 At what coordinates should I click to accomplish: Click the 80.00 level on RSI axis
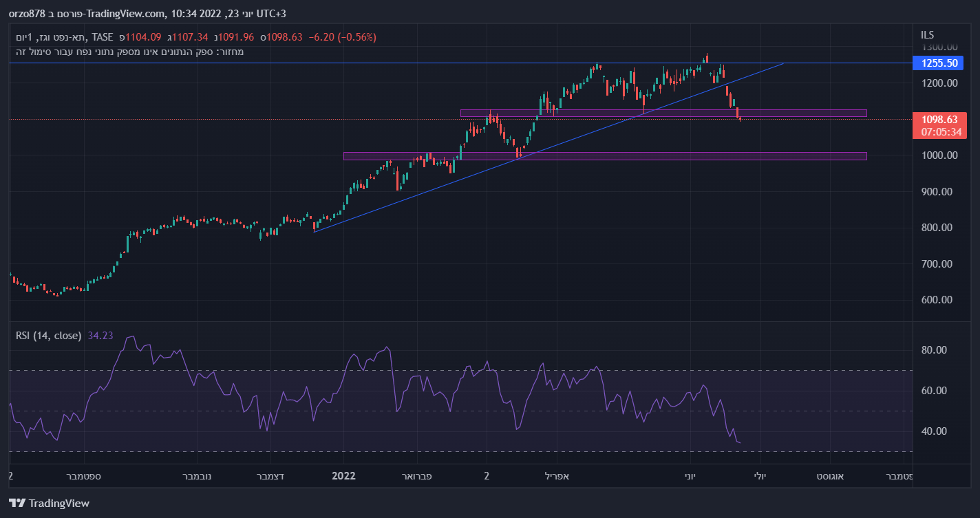click(x=935, y=350)
